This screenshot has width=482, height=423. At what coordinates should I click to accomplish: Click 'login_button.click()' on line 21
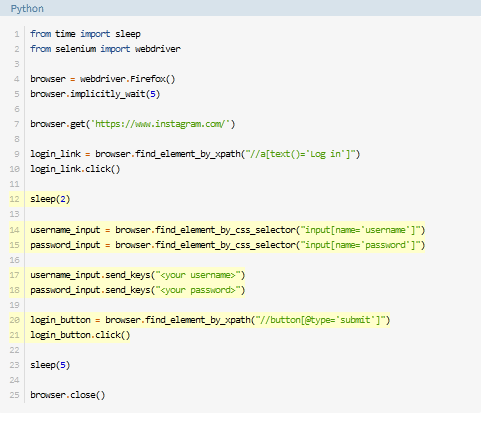click(x=80, y=335)
